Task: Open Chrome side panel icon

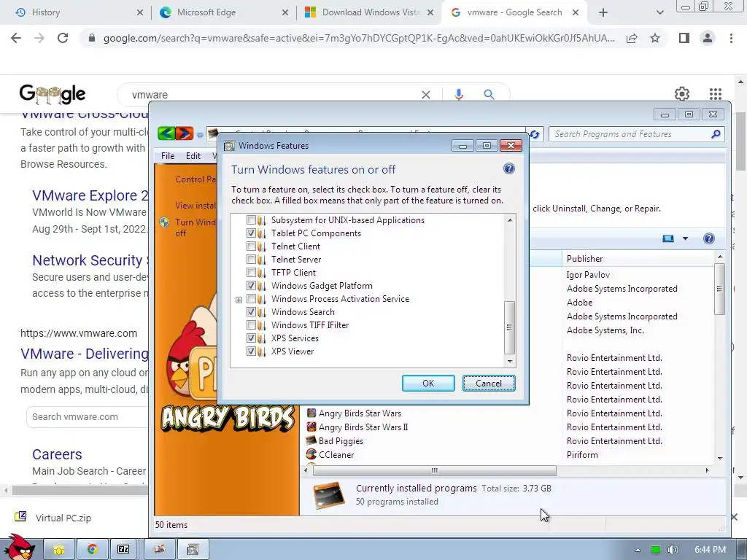Action: (x=684, y=38)
